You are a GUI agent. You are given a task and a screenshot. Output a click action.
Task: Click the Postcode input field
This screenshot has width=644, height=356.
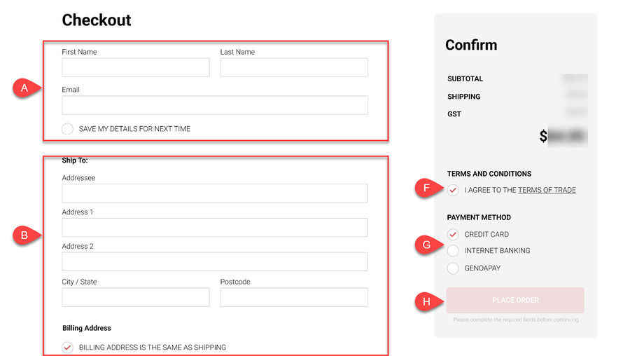293,297
